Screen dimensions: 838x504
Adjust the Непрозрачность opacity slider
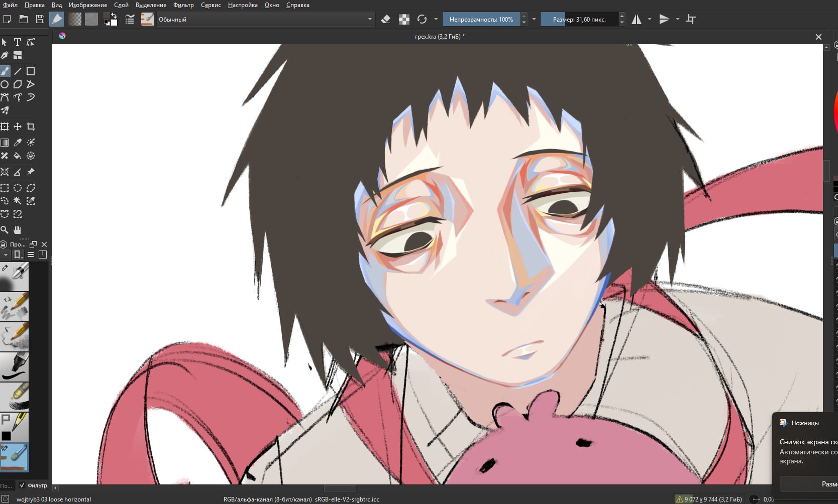point(481,19)
